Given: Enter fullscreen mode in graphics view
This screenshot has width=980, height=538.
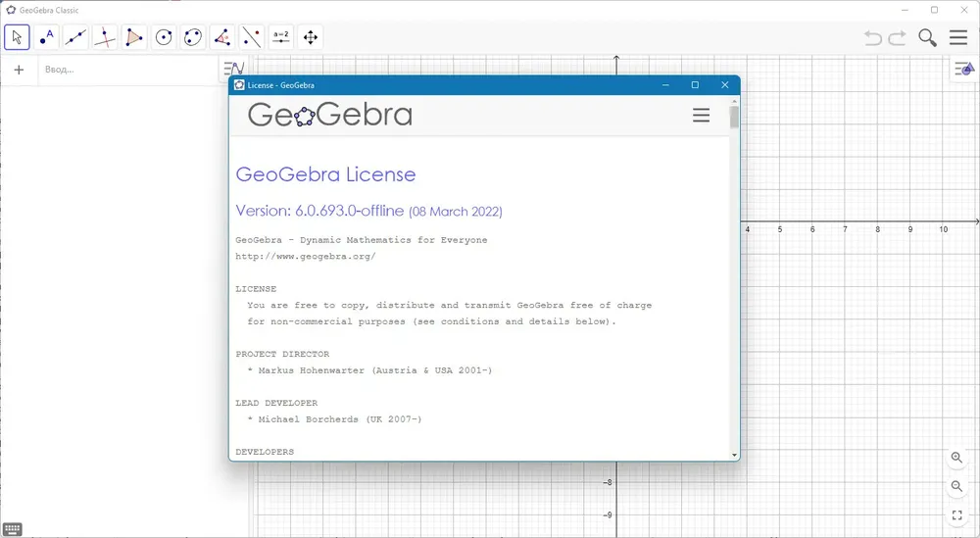Looking at the screenshot, I should 956,514.
